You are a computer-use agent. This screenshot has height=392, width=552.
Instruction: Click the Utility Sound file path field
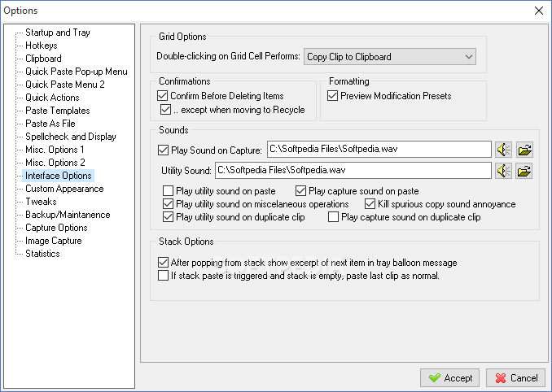(353, 171)
